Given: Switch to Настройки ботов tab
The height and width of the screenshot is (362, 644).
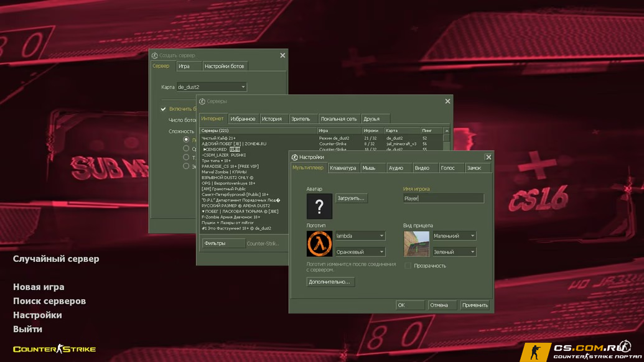Looking at the screenshot, I should (224, 66).
